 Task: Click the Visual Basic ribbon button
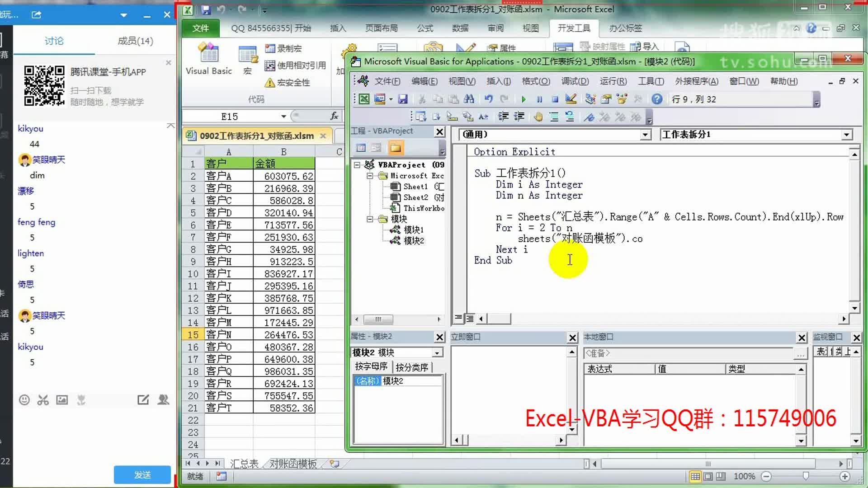(x=208, y=59)
